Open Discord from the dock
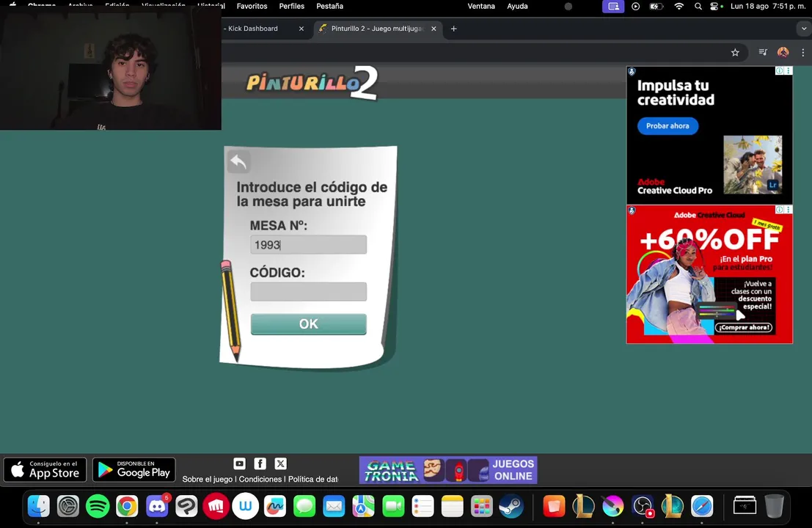The height and width of the screenshot is (528, 812). pyautogui.click(x=157, y=506)
